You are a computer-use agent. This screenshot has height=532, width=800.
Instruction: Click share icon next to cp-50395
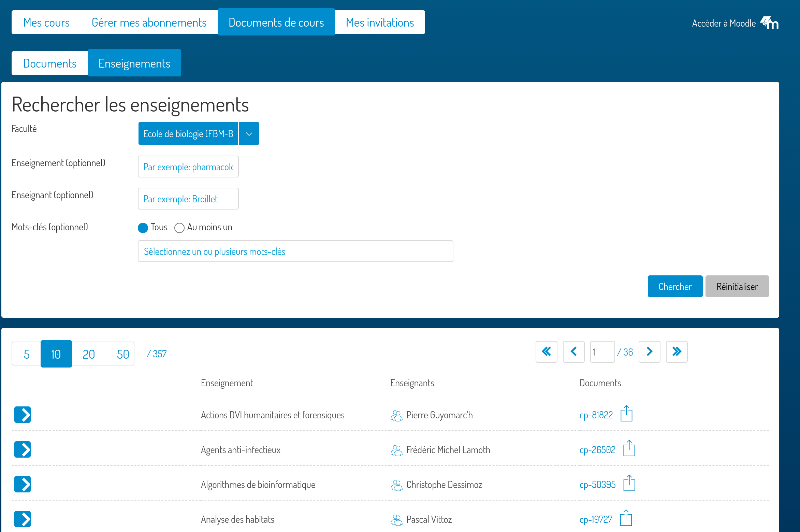[629, 483]
